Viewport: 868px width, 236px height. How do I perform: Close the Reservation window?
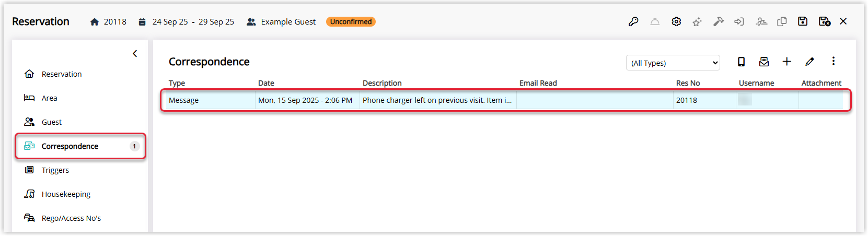(x=843, y=21)
